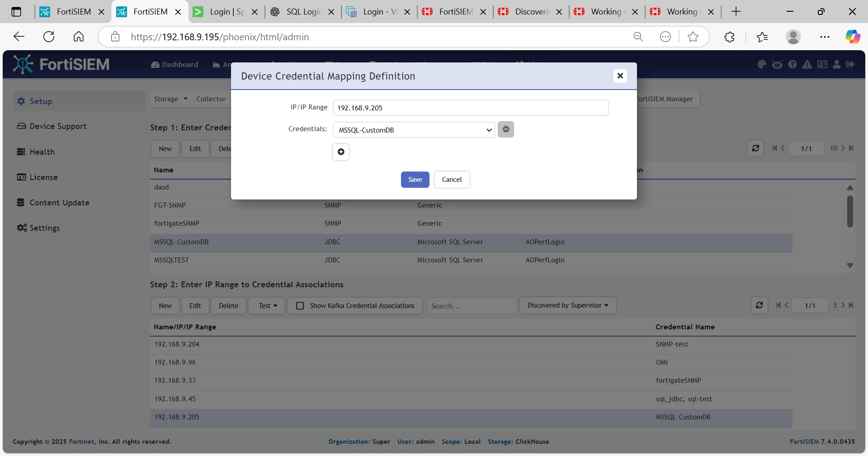The image size is (868, 456).
Task: Select the 192.168.9.204 association row
Action: click(x=471, y=344)
